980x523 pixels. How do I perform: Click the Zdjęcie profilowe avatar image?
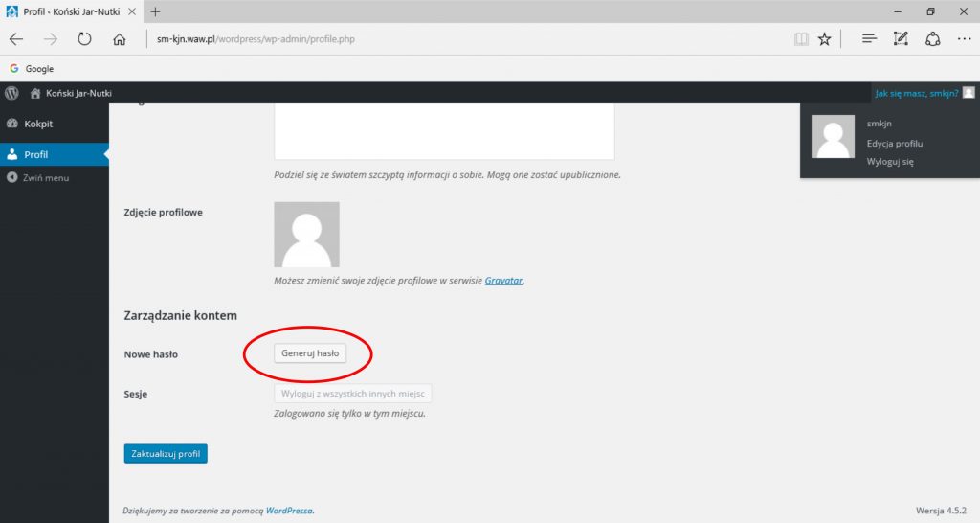(306, 235)
